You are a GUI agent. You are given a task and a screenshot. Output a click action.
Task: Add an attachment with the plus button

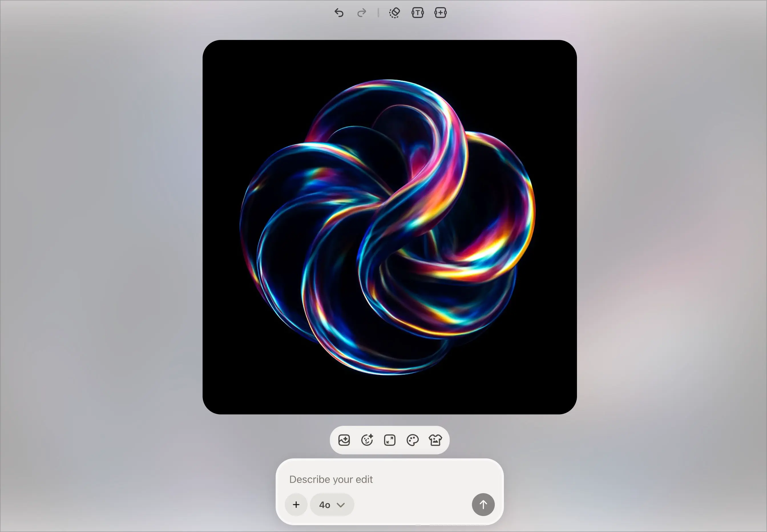coord(296,505)
